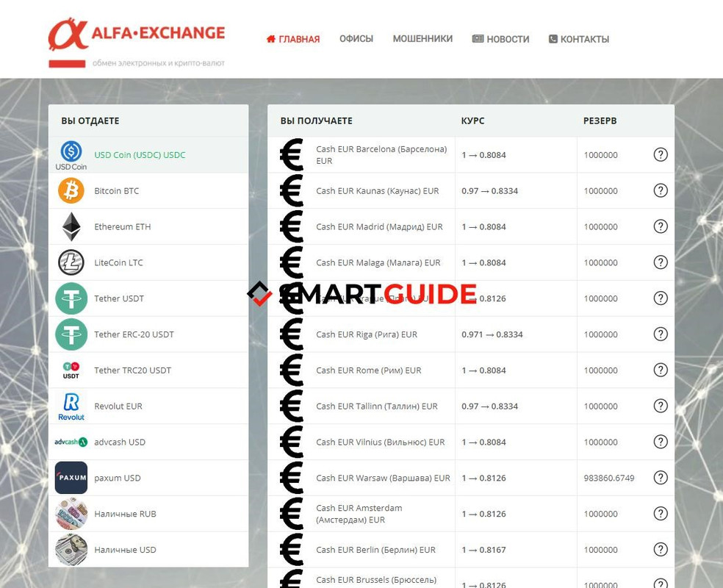Click Наличные USD label
The image size is (723, 588).
pyautogui.click(x=125, y=550)
